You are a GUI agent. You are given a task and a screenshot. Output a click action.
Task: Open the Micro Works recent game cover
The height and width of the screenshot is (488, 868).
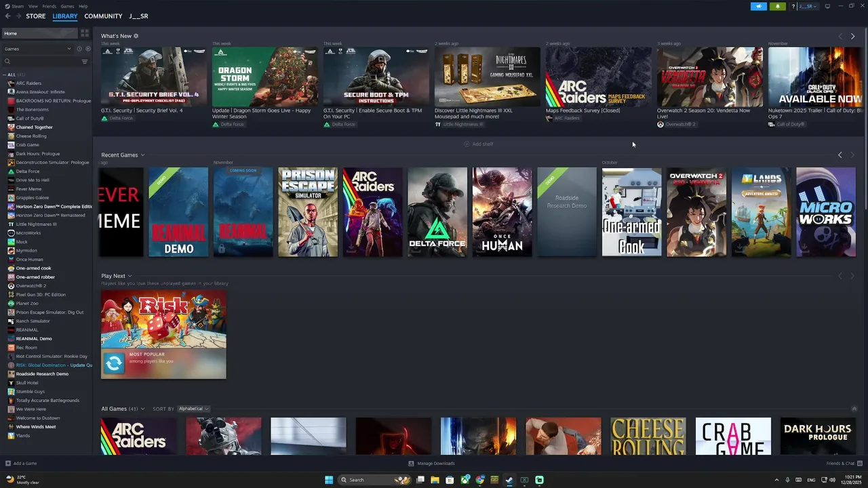(826, 212)
